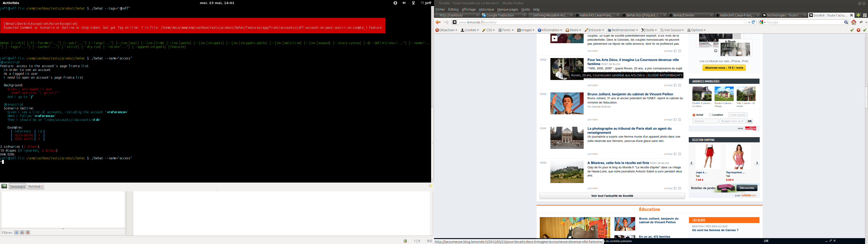This screenshot has height=244, width=868.
Task: Click the terminal dropdown icon beside Terminal 0
Action: click(x=4, y=186)
